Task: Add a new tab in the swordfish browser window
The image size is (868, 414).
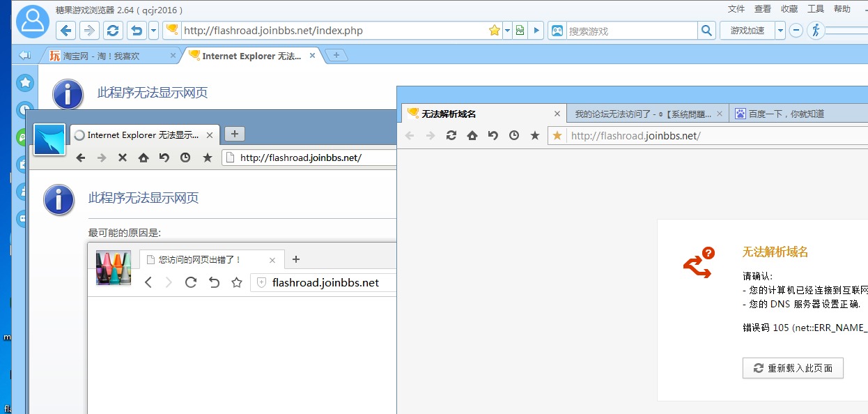Action: tap(235, 135)
